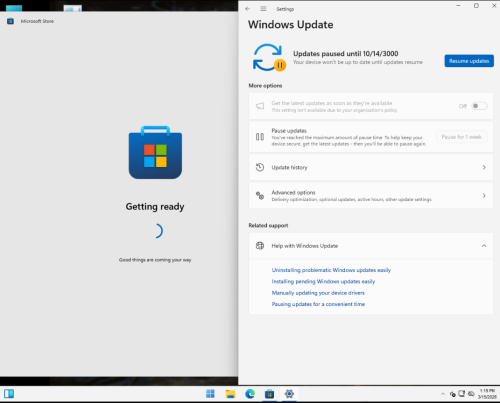Expand Update history chevron
Image resolution: width=500 pixels, height=403 pixels.
(x=484, y=167)
